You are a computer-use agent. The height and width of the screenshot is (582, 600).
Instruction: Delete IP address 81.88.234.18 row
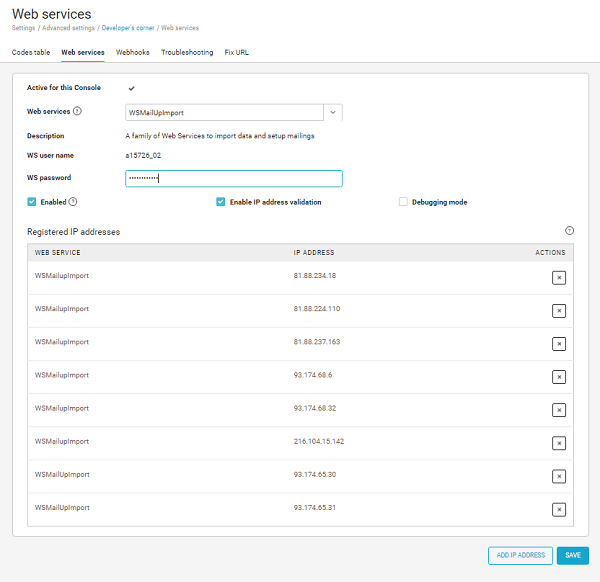[559, 277]
